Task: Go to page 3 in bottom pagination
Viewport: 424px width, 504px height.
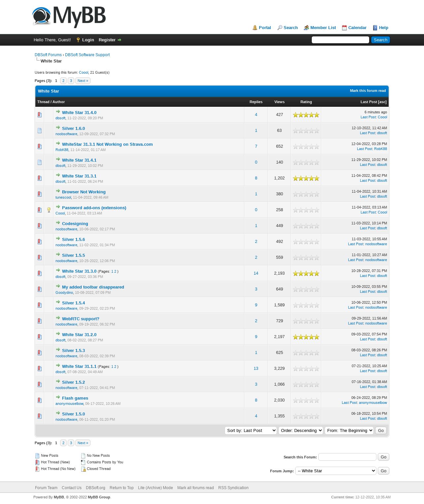Action: pyautogui.click(x=71, y=443)
